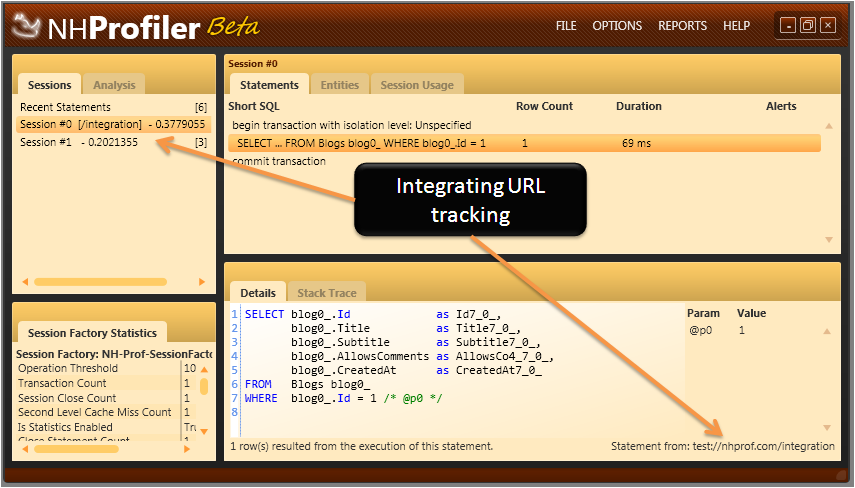Screen dimensions: 855x488
Task: Click down arrow of statistics vertical scrollbar
Action: coord(204,431)
